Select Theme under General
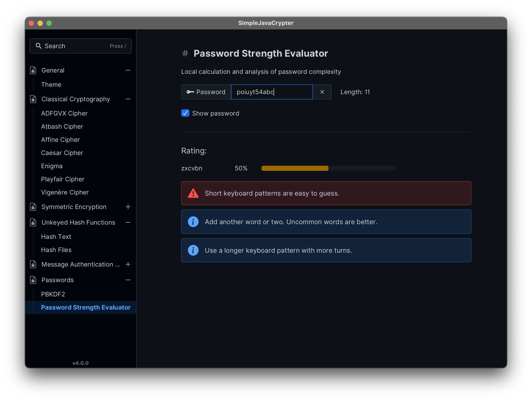This screenshot has height=401, width=532. click(51, 85)
